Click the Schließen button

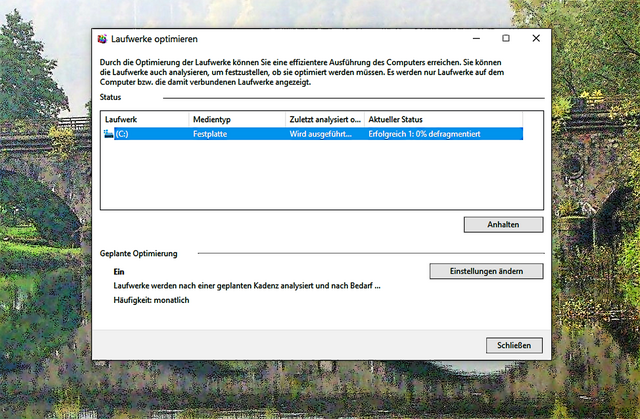(x=514, y=346)
